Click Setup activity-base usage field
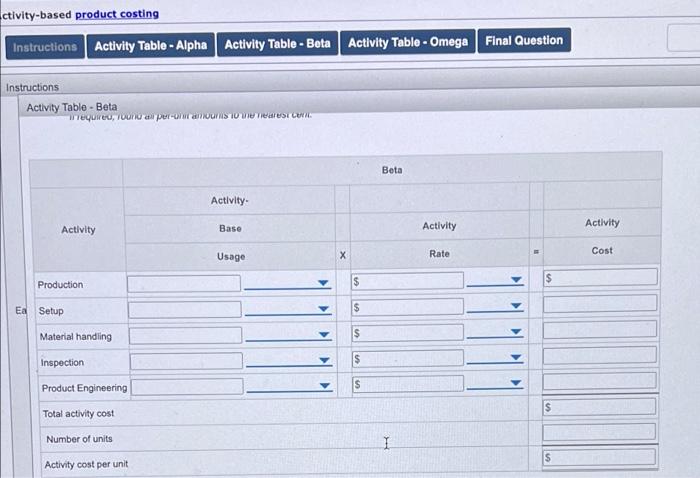700x478 pixels. click(185, 310)
